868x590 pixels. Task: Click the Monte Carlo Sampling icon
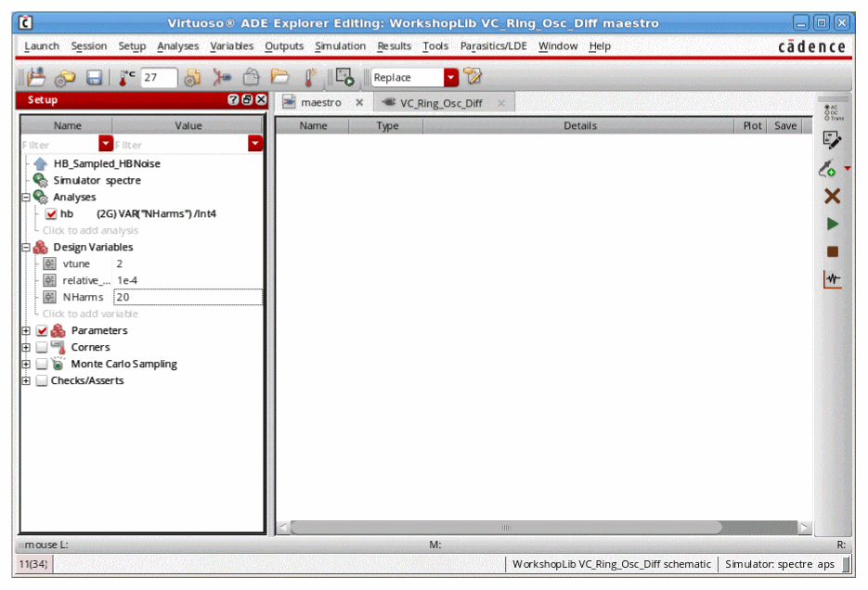pyautogui.click(x=58, y=364)
